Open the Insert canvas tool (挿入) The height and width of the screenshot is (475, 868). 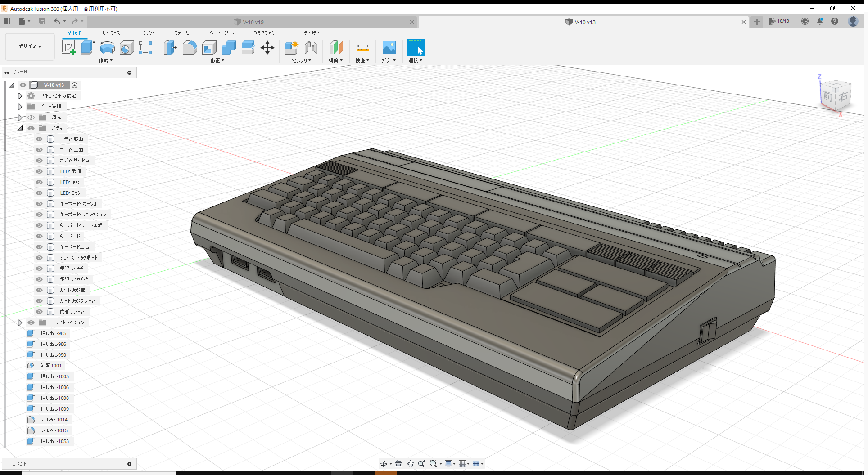tap(389, 48)
